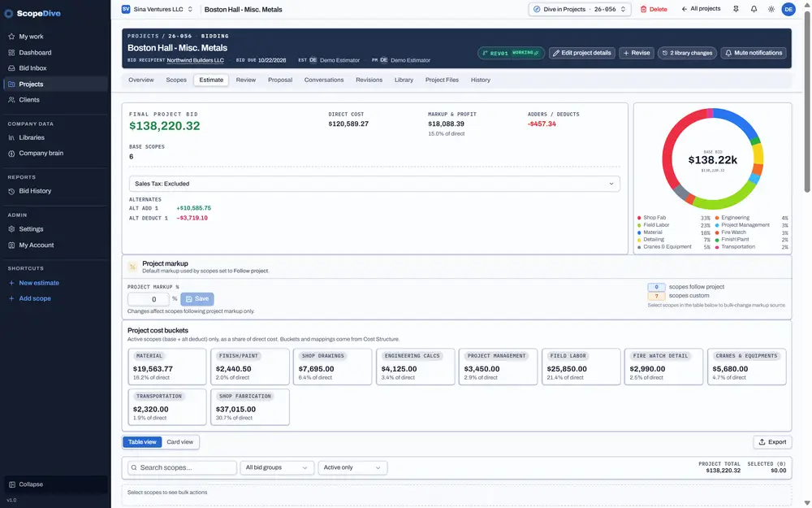Click Edit project details button
The height and width of the screenshot is (508, 812).
(x=582, y=53)
